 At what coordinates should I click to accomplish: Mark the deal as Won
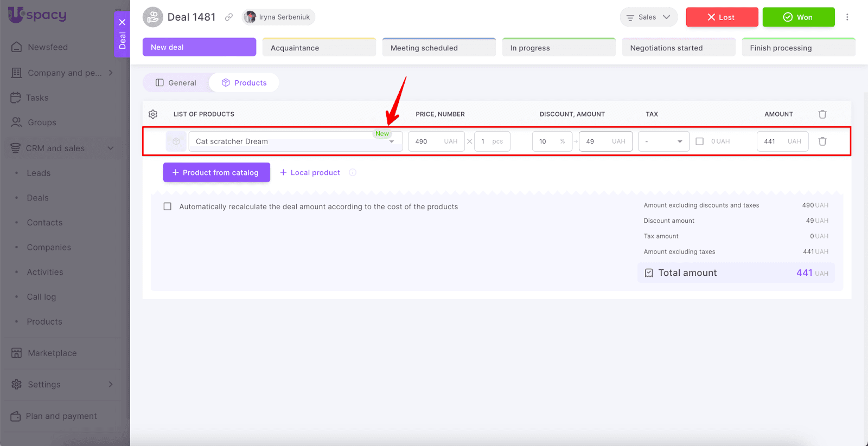[x=798, y=17]
